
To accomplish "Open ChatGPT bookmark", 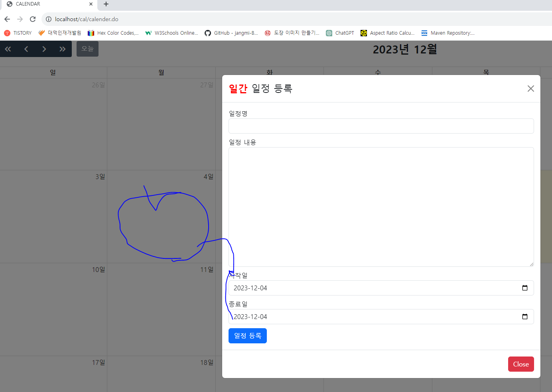I will click(340, 33).
